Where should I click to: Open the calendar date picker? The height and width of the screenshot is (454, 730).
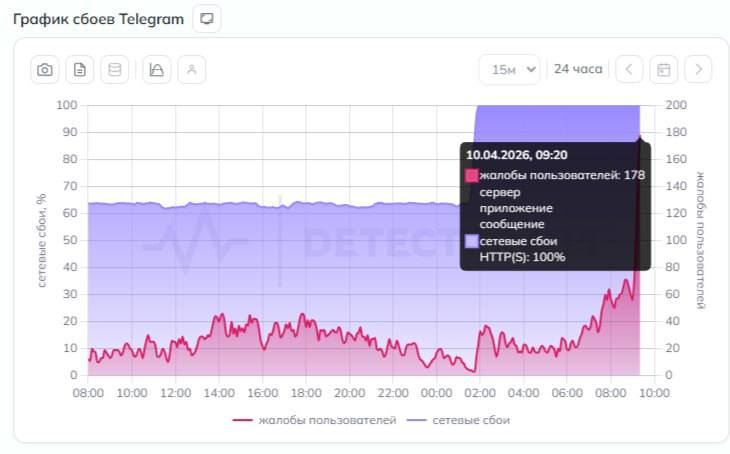(663, 70)
